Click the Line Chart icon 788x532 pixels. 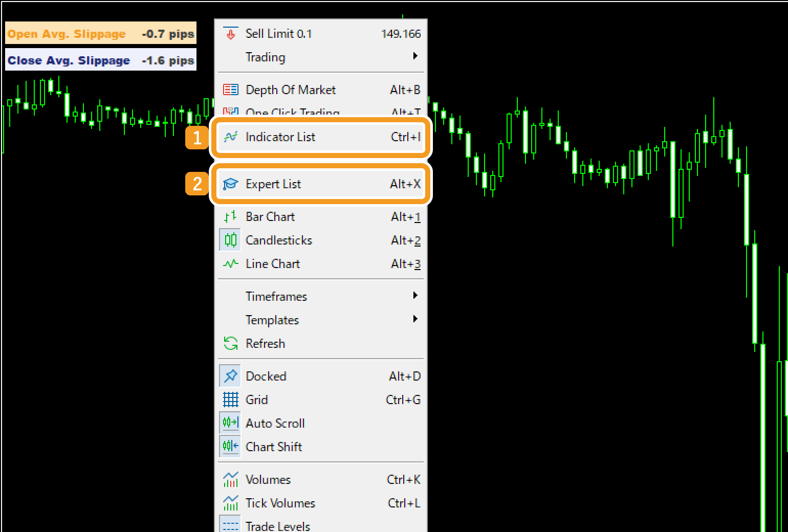(x=231, y=264)
